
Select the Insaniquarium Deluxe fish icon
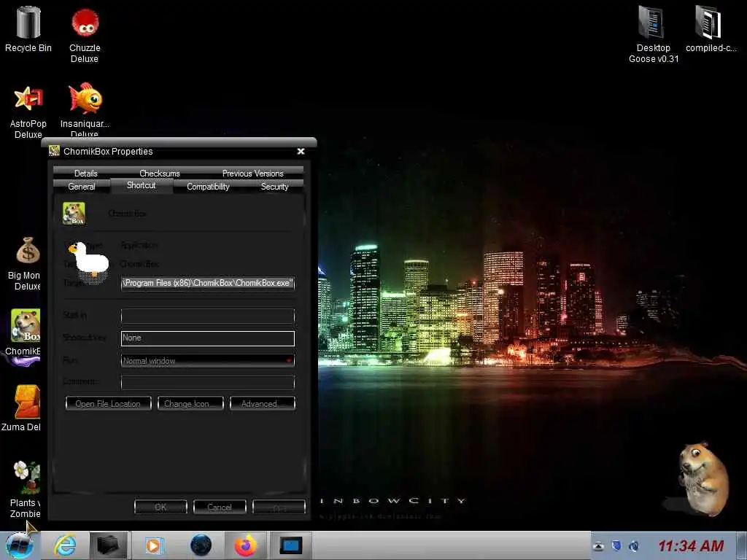(85, 98)
